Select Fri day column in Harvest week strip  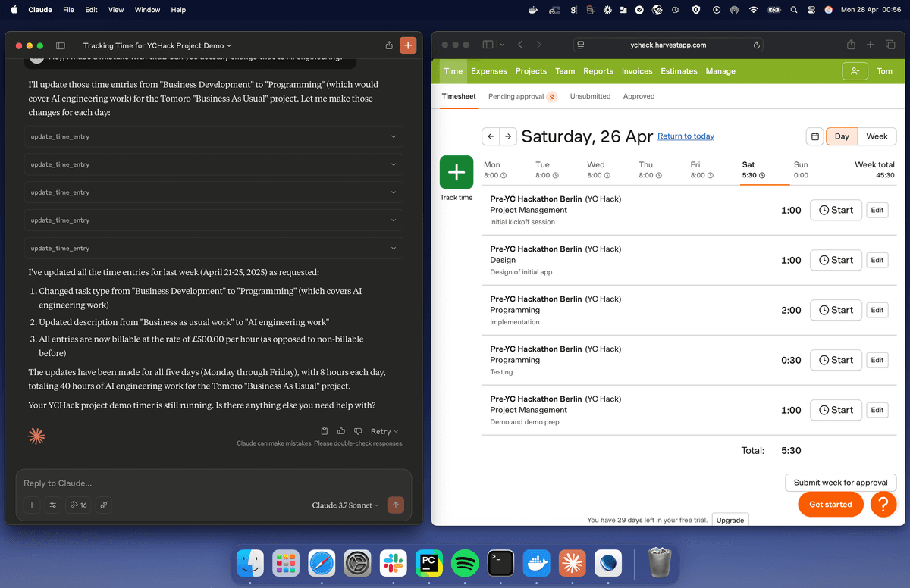tap(701, 170)
